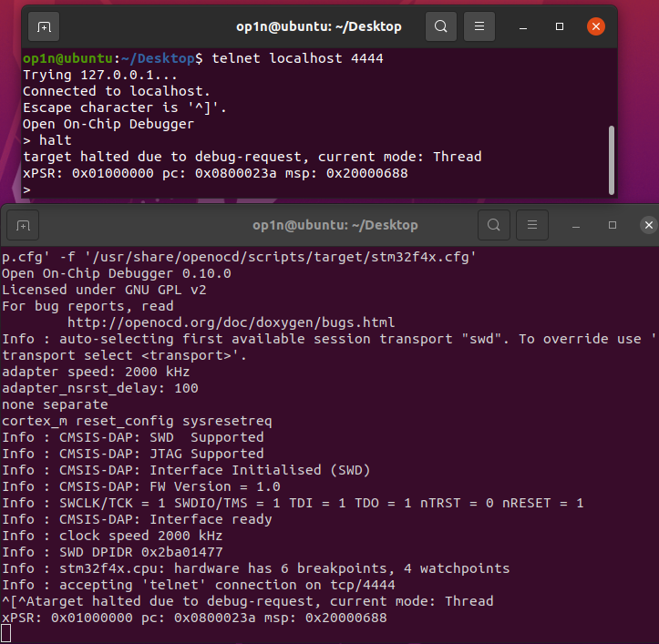Screen dimensions: 659x644
Task: Open the hamburger menu of the OpenOCD terminal
Action: click(532, 225)
